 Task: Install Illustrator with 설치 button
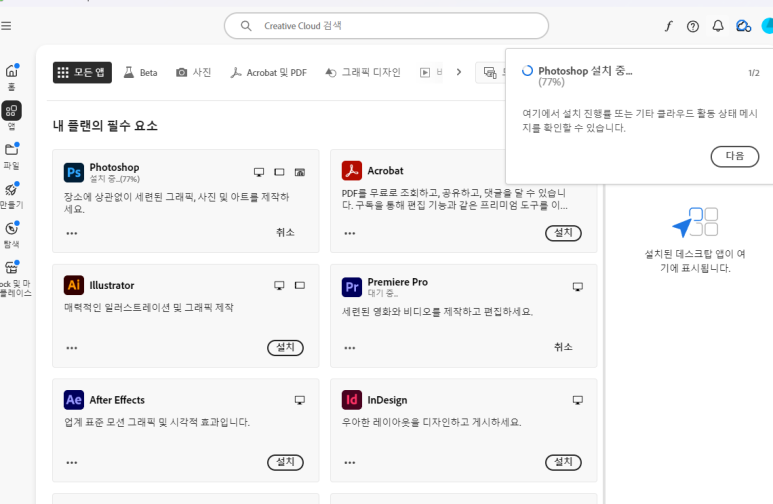(x=285, y=348)
